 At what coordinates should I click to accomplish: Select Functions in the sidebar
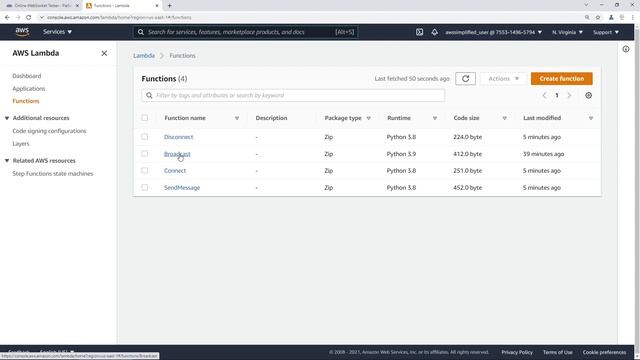pos(26,101)
